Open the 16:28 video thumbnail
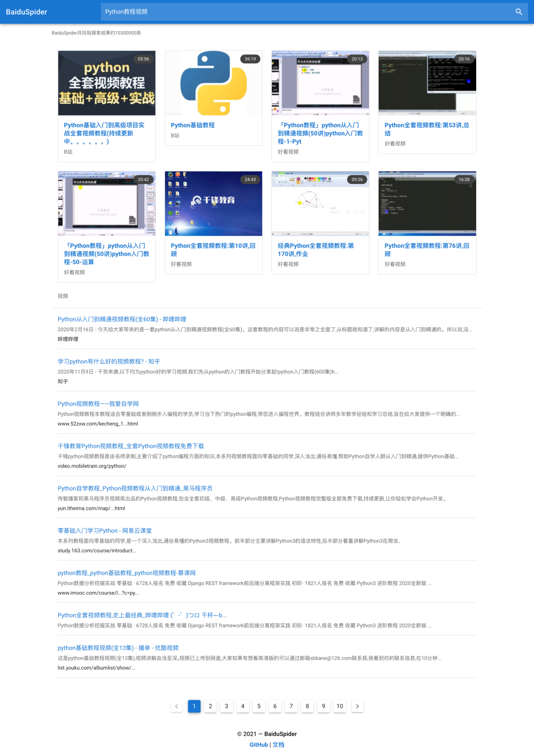The height and width of the screenshot is (756, 534). [x=427, y=204]
